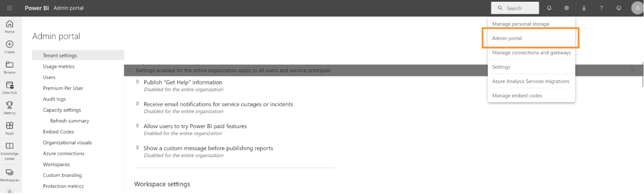Click in the Search box
644x195 pixels.
click(x=515, y=8)
